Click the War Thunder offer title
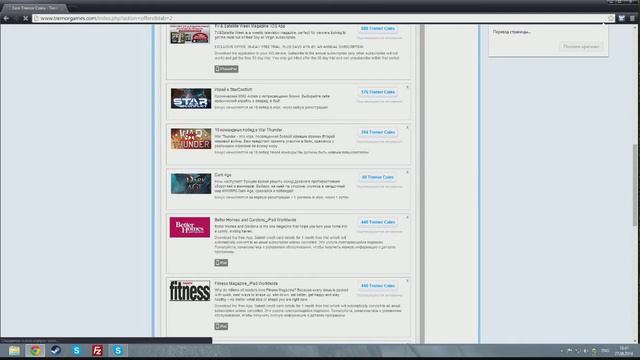This screenshot has width=640, height=360. [249, 130]
